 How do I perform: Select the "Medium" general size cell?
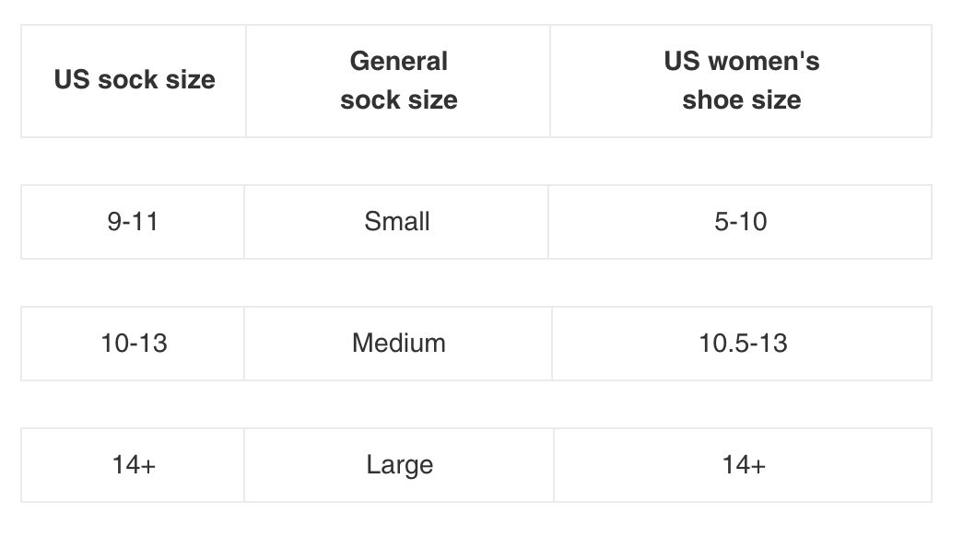[398, 344]
